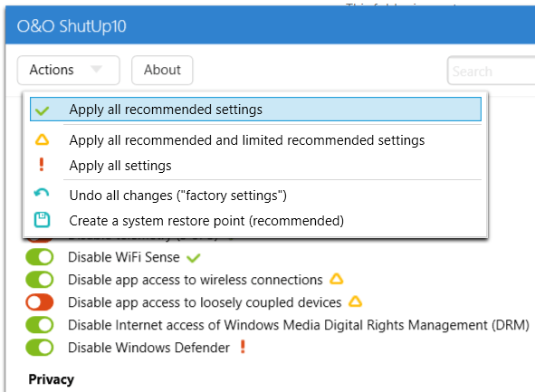Toggle Disable WiFi Sense switch
The width and height of the screenshot is (535, 392).
(40, 257)
